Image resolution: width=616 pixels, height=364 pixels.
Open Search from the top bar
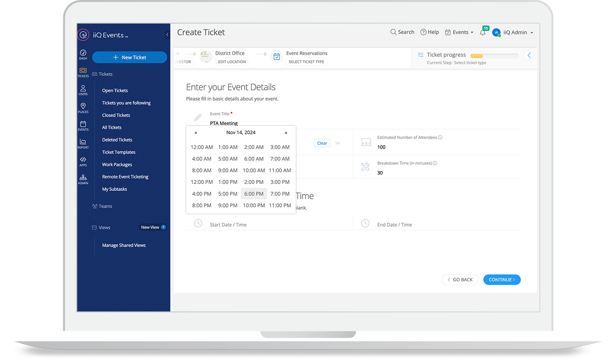click(x=402, y=32)
